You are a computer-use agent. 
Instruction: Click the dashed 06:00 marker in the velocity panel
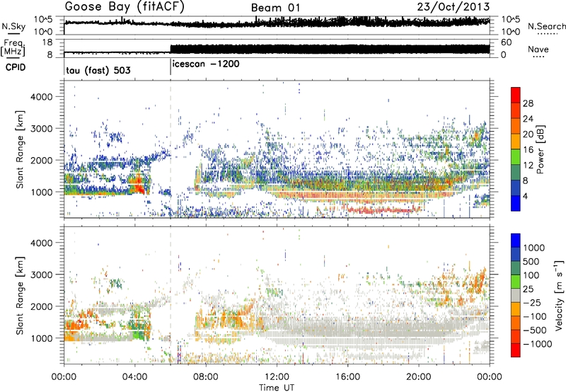point(171,295)
